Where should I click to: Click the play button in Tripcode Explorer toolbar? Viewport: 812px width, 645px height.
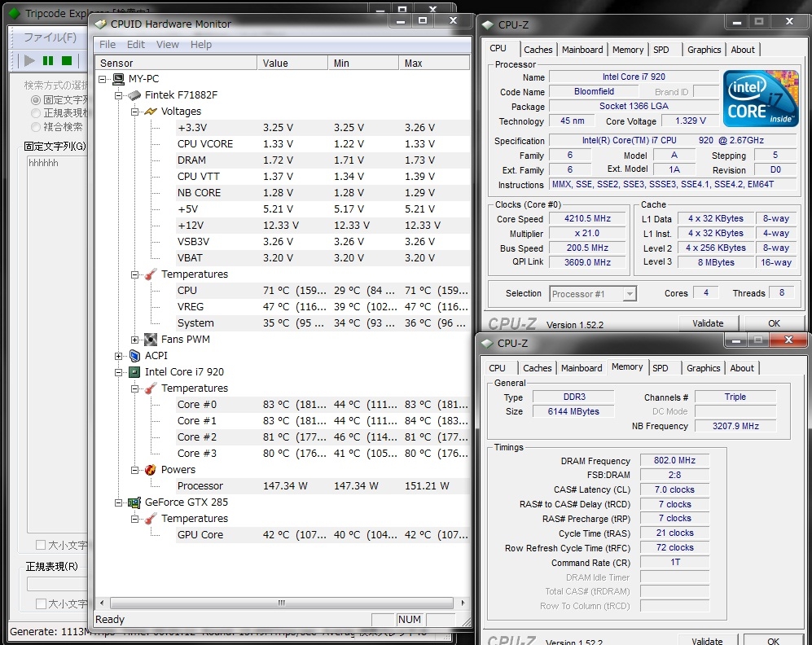(x=29, y=60)
